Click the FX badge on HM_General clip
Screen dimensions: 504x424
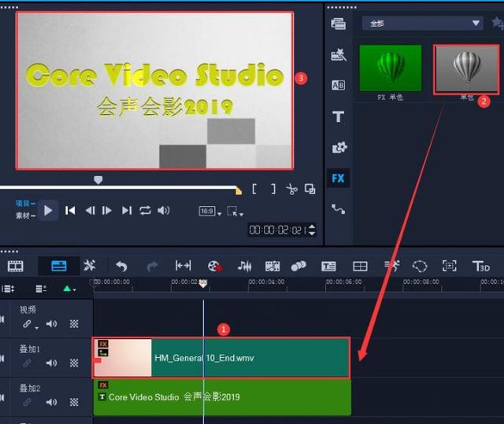click(103, 344)
